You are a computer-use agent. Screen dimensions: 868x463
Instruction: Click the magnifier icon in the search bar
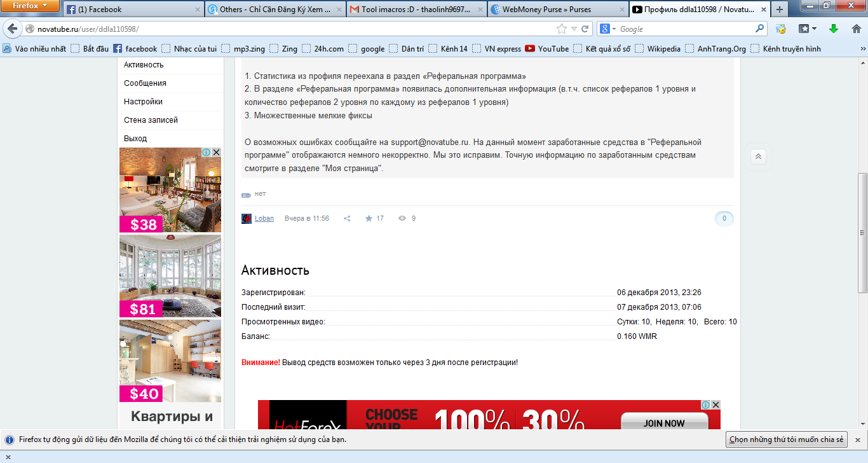pos(760,29)
